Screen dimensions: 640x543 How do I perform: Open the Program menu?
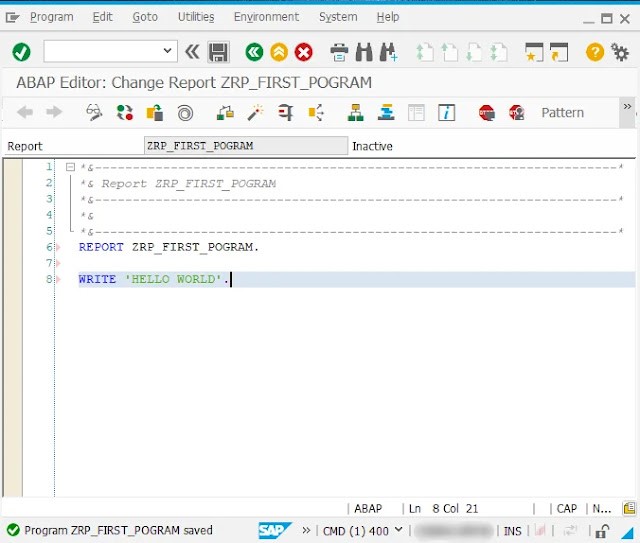point(52,17)
